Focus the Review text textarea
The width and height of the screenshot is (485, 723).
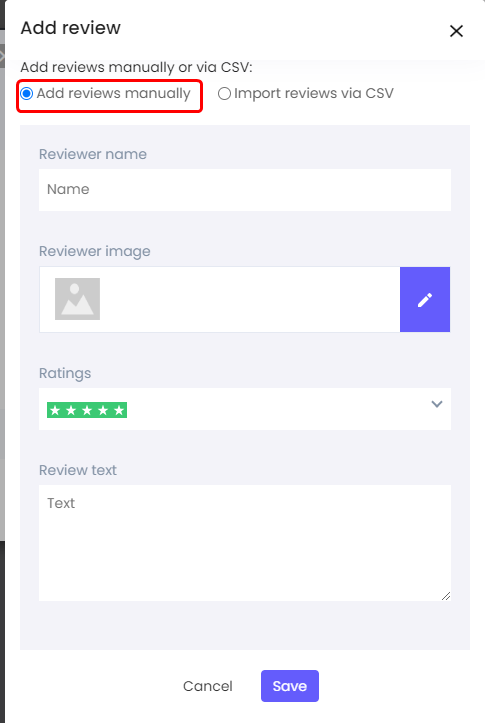point(245,543)
